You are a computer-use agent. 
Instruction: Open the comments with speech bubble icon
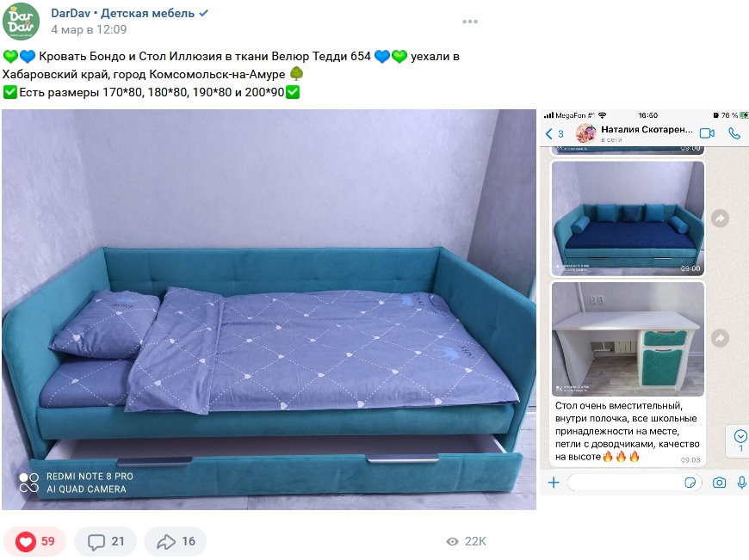tap(106, 541)
